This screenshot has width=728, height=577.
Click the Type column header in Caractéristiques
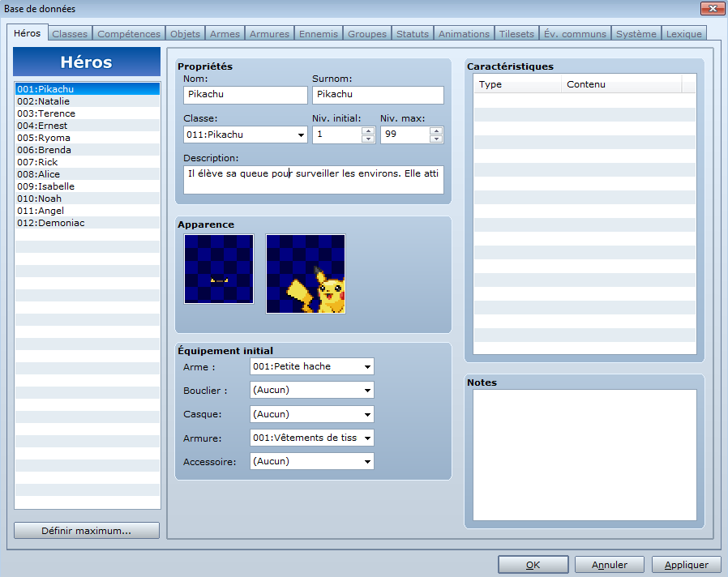coord(516,84)
